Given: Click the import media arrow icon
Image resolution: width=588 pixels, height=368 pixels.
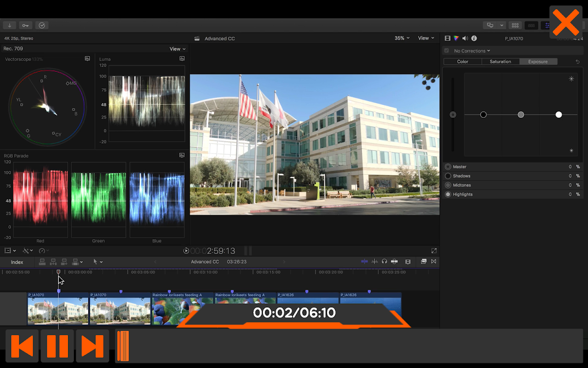Looking at the screenshot, I should [x=9, y=25].
